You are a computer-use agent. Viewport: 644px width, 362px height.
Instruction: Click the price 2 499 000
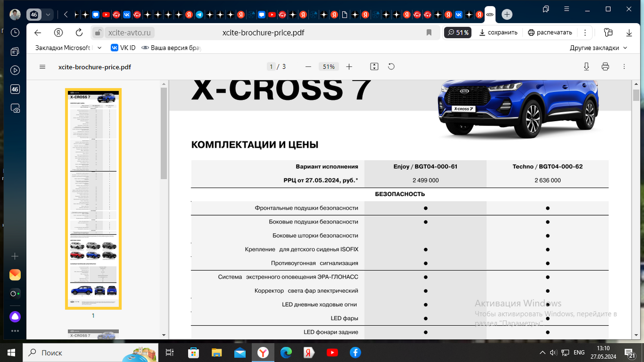(x=425, y=180)
